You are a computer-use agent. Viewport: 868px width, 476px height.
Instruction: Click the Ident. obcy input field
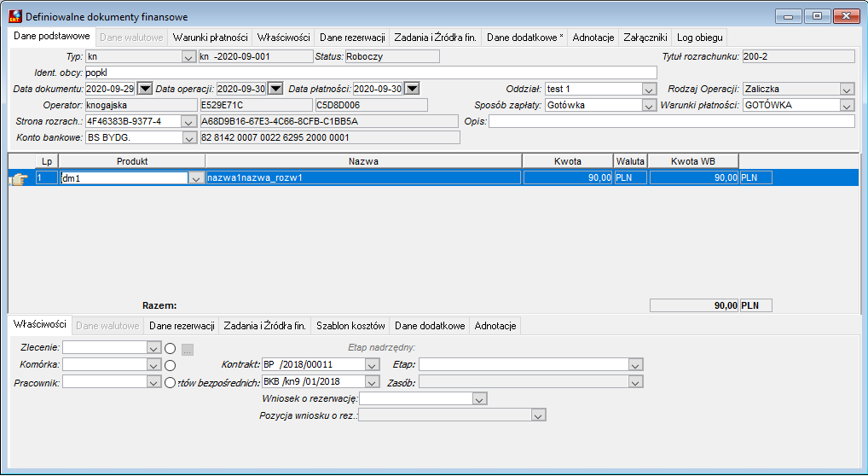(x=370, y=73)
